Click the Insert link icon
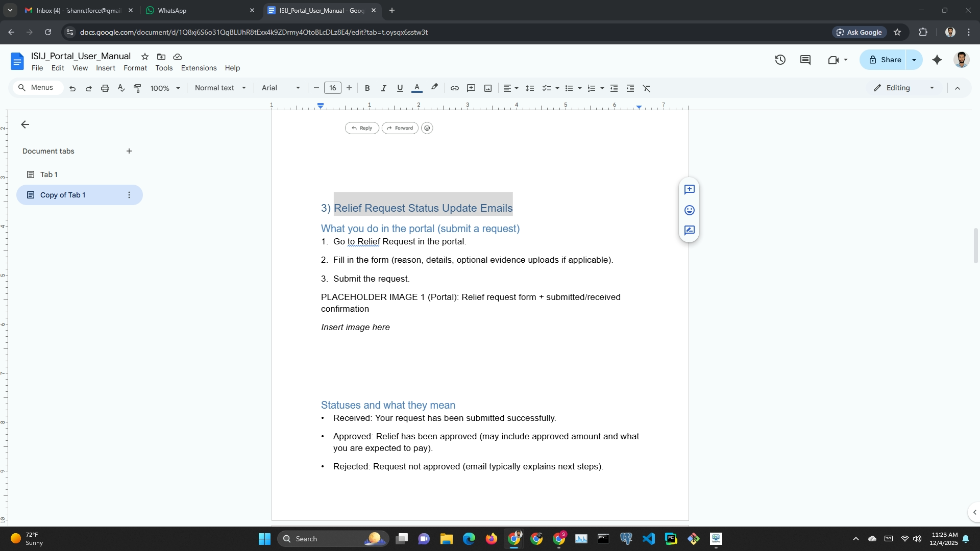Image resolution: width=980 pixels, height=551 pixels. [454, 88]
